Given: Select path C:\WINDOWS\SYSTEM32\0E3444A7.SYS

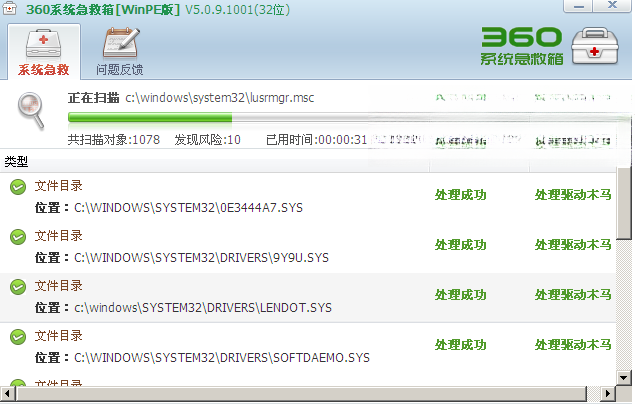Looking at the screenshot, I should tap(188, 208).
